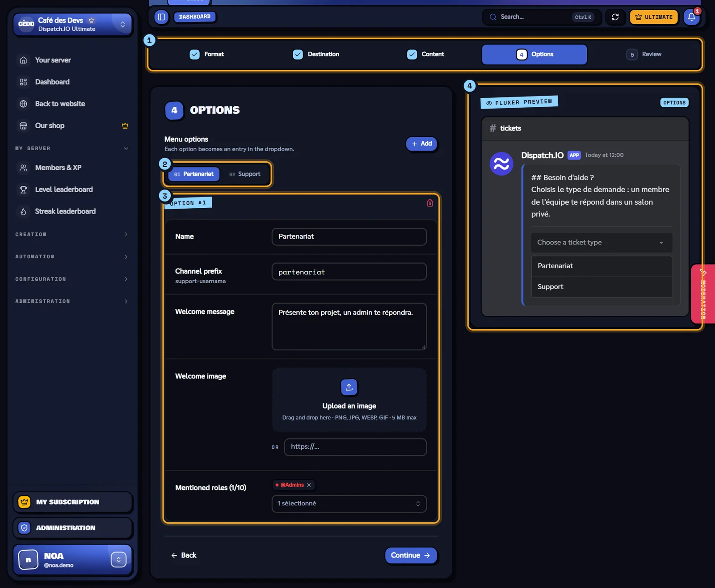Viewport: 715px width, 588px height.
Task: Expand the CREATION section
Action: tap(71, 235)
